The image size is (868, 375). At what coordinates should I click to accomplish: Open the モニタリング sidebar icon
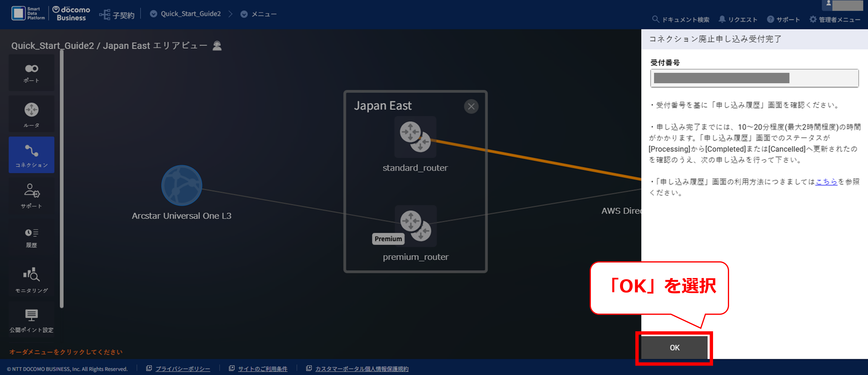click(31, 279)
